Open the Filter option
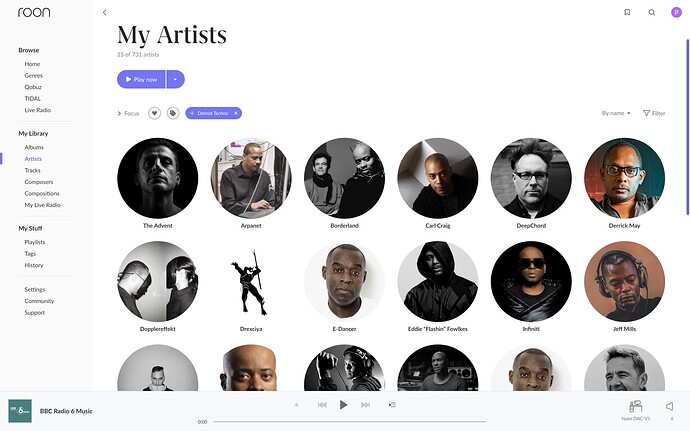The width and height of the screenshot is (690, 431). coord(654,113)
